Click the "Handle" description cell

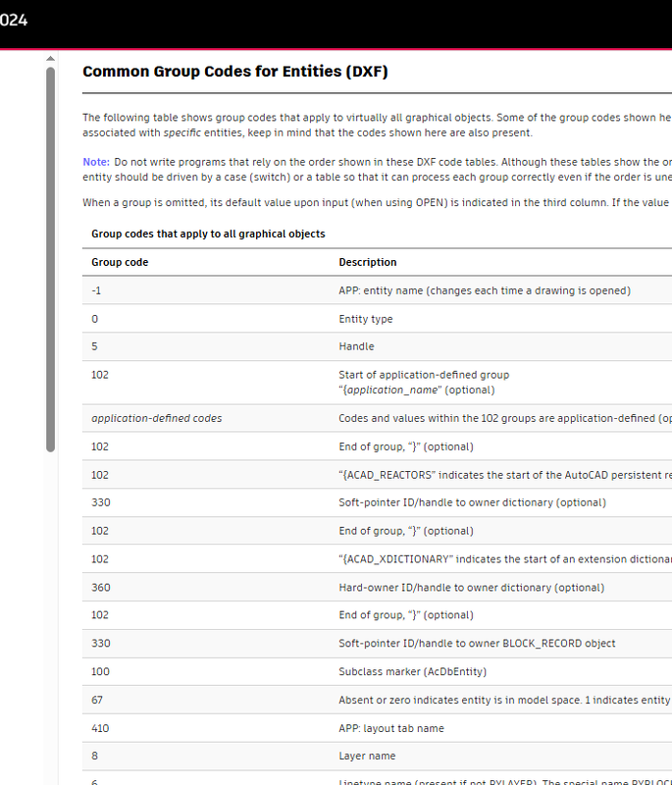pyautogui.click(x=356, y=346)
